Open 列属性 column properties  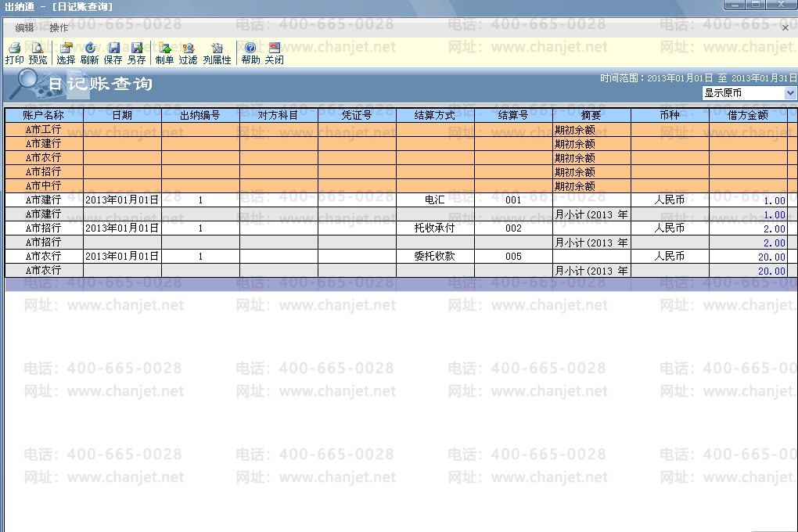pos(217,53)
